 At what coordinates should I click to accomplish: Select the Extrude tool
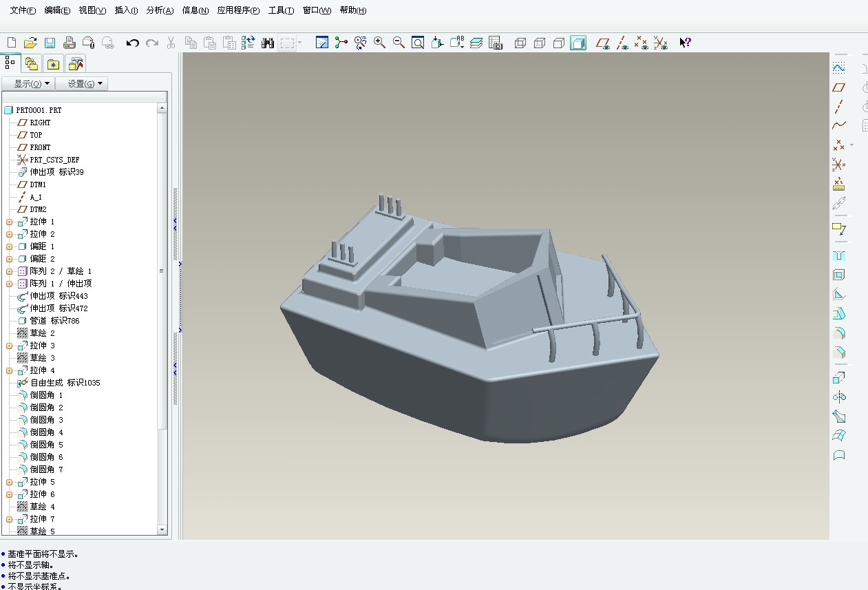coord(838,378)
